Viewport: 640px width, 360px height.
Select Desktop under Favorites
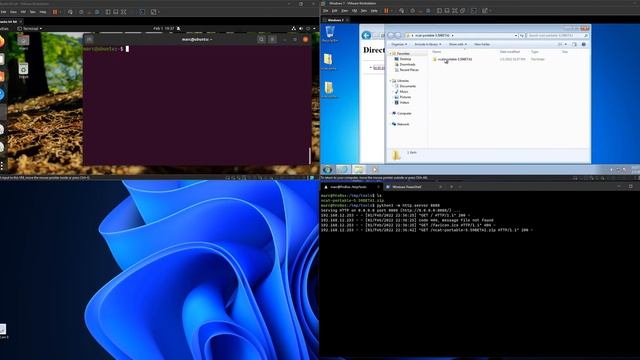point(402,59)
